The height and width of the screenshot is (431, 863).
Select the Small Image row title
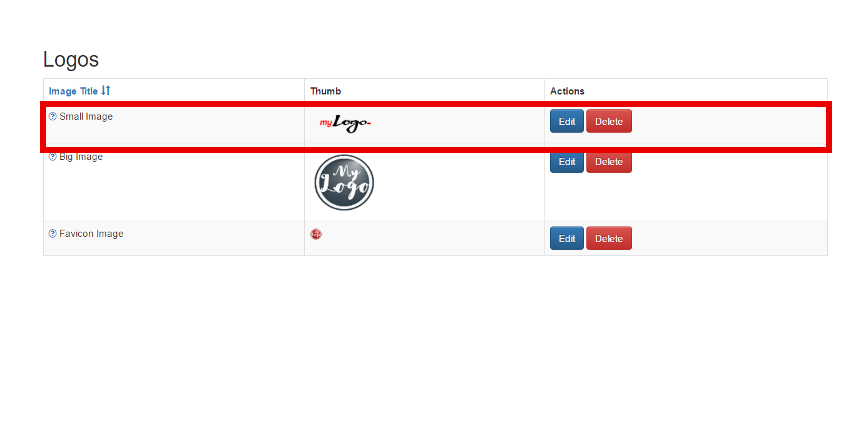[86, 116]
